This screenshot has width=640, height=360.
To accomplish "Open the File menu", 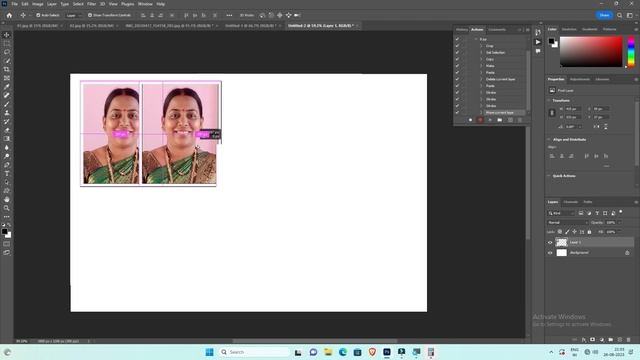I will tap(14, 4).
